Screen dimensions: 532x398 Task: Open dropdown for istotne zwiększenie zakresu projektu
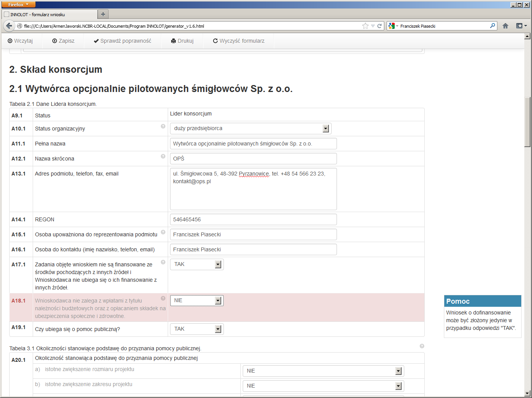coord(323,386)
